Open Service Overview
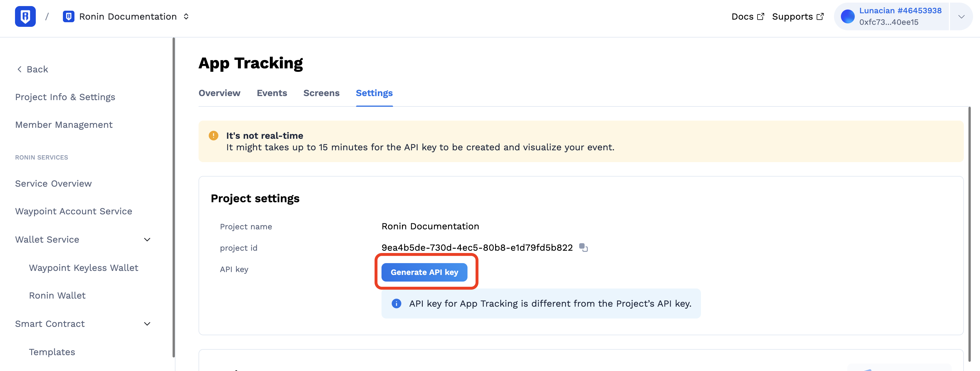 tap(53, 183)
